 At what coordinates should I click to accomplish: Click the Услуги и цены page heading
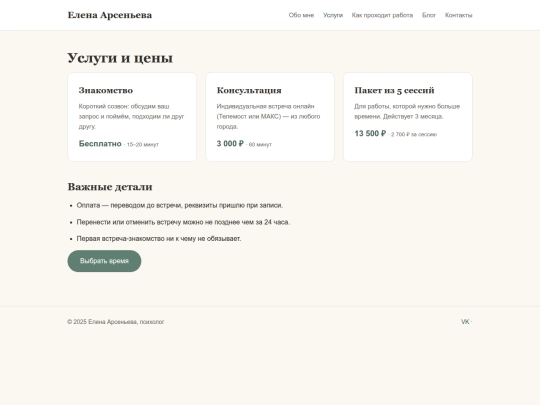click(x=120, y=58)
